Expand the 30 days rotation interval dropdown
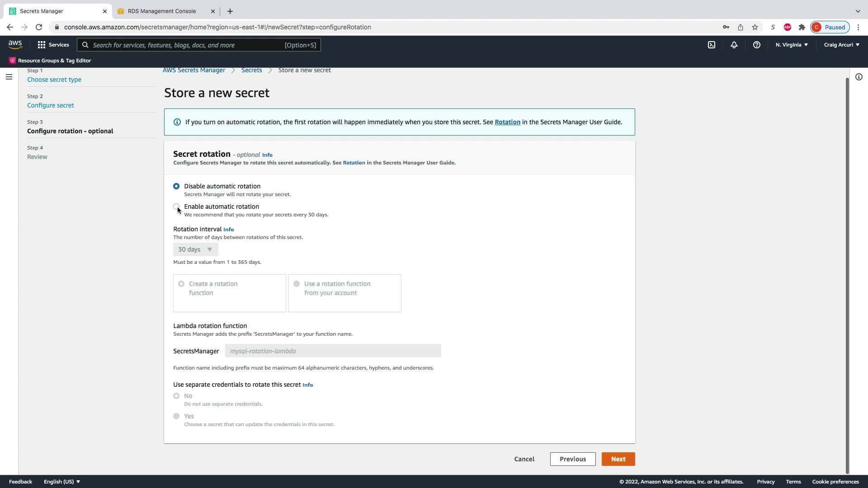This screenshot has width=868, height=488. click(x=195, y=249)
